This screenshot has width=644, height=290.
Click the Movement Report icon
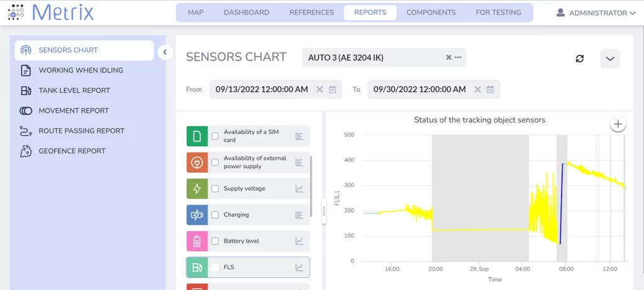coord(26,111)
